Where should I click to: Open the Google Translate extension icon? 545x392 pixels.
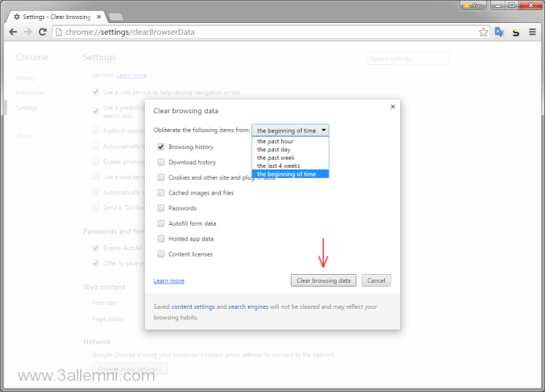pos(500,32)
